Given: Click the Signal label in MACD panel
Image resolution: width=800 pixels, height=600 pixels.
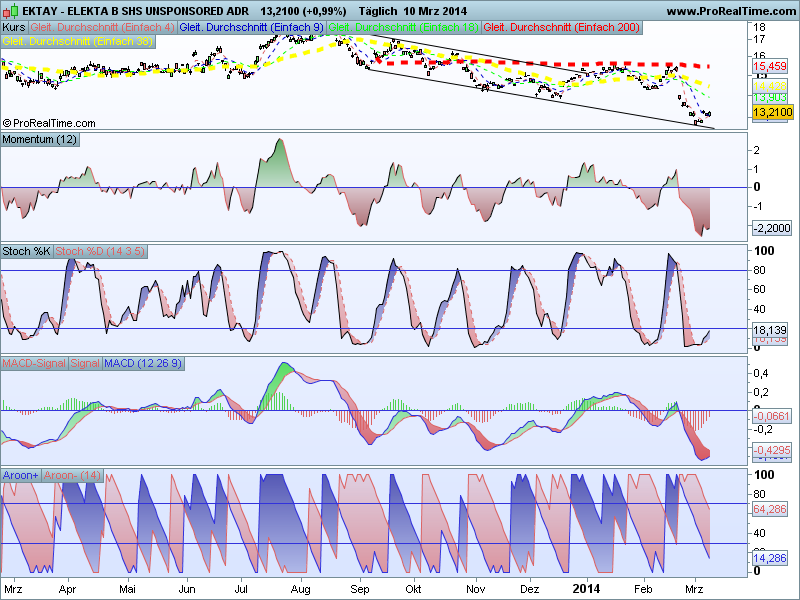Looking at the screenshot, I should click(85, 363).
